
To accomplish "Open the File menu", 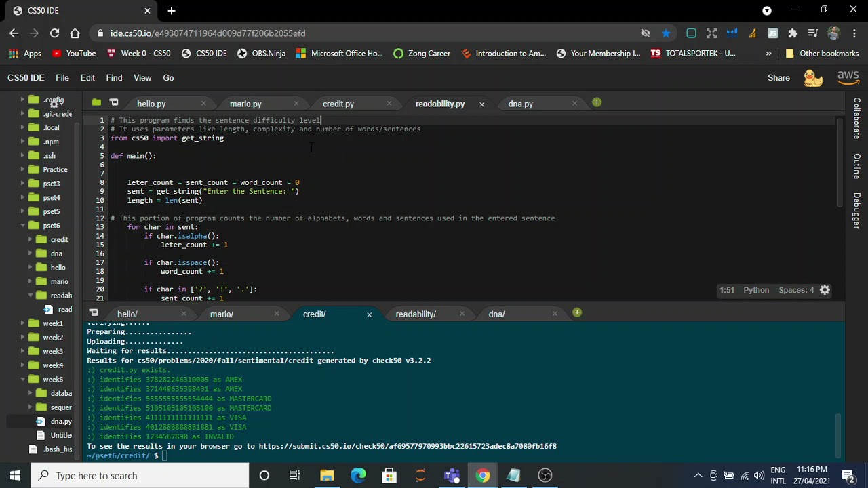I will 62,78.
